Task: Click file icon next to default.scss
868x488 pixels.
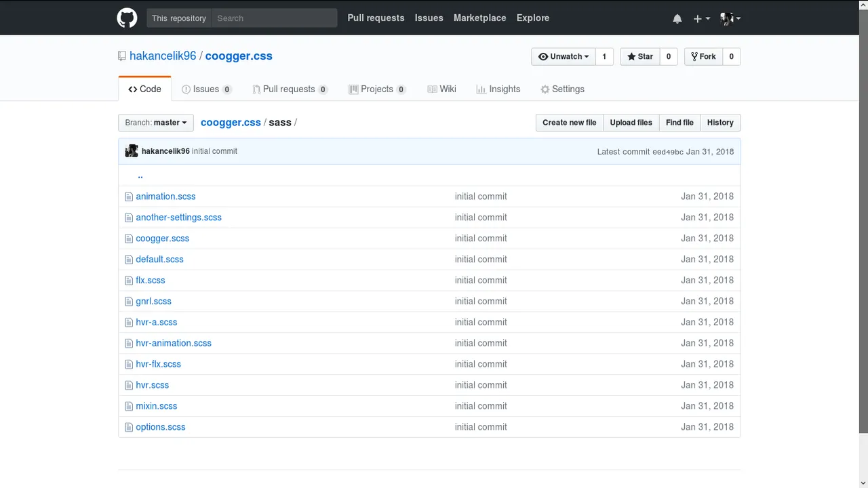Action: (129, 260)
